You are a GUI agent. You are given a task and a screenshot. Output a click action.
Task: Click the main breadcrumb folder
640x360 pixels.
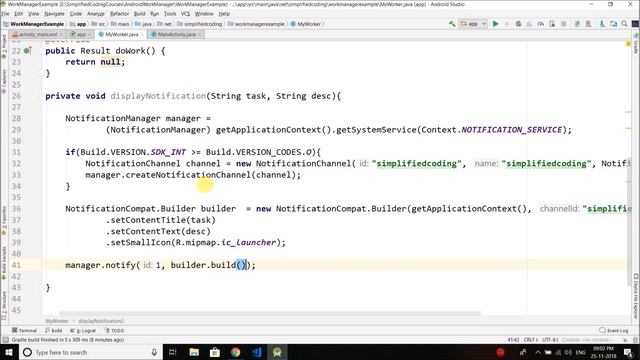120,24
